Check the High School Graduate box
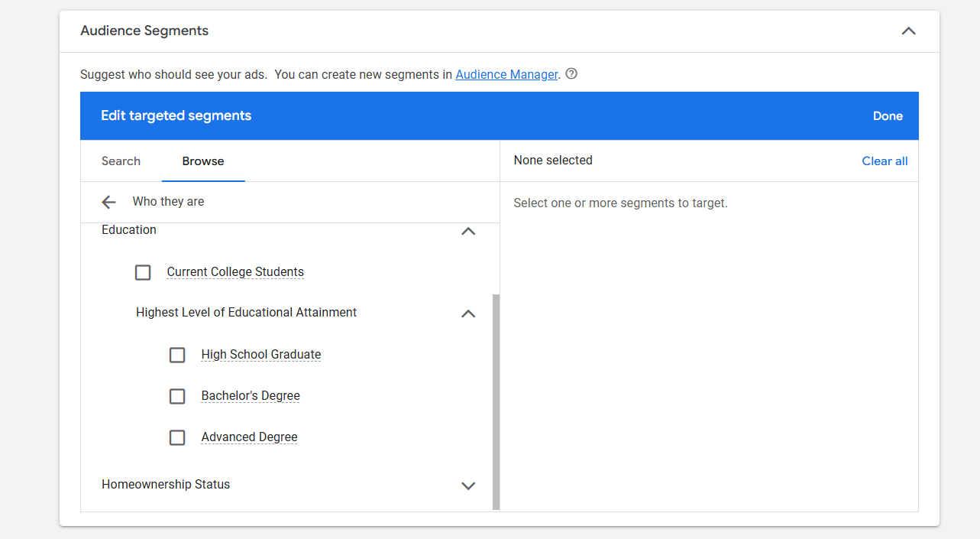The image size is (980, 539). click(x=177, y=355)
